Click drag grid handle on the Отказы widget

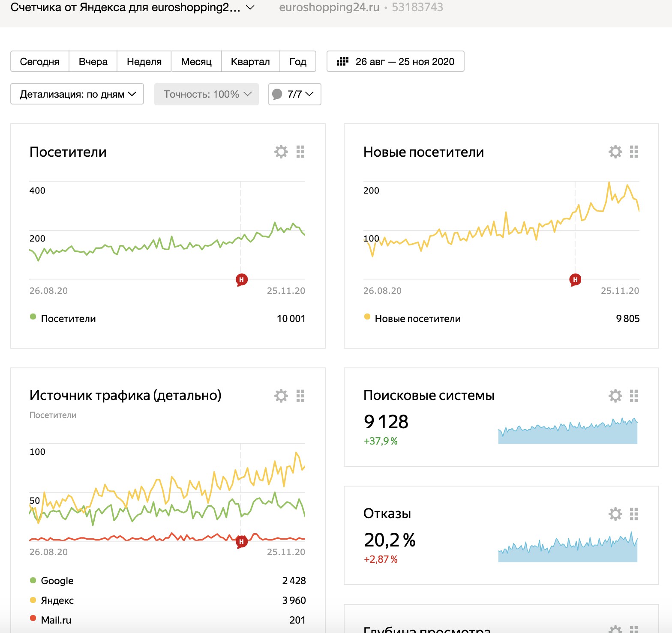coord(634,514)
